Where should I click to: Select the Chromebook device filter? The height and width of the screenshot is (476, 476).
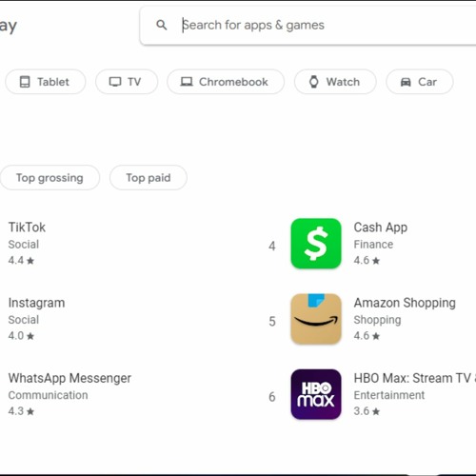(226, 82)
